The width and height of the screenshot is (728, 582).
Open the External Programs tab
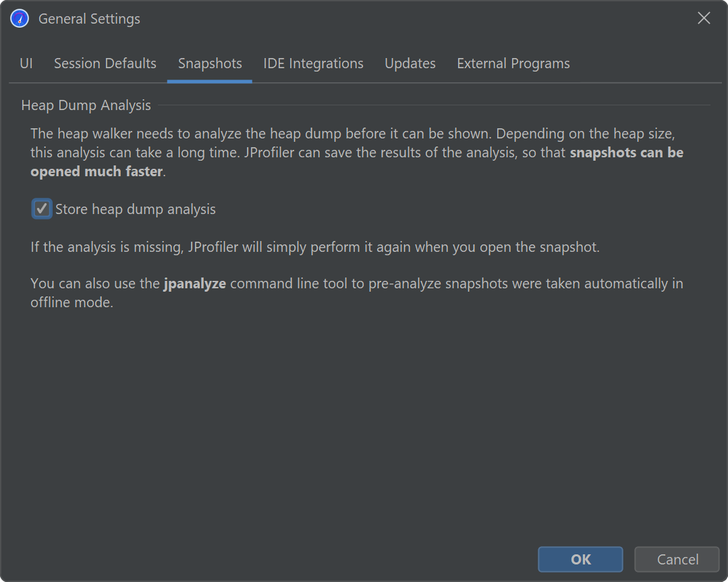pyautogui.click(x=513, y=63)
